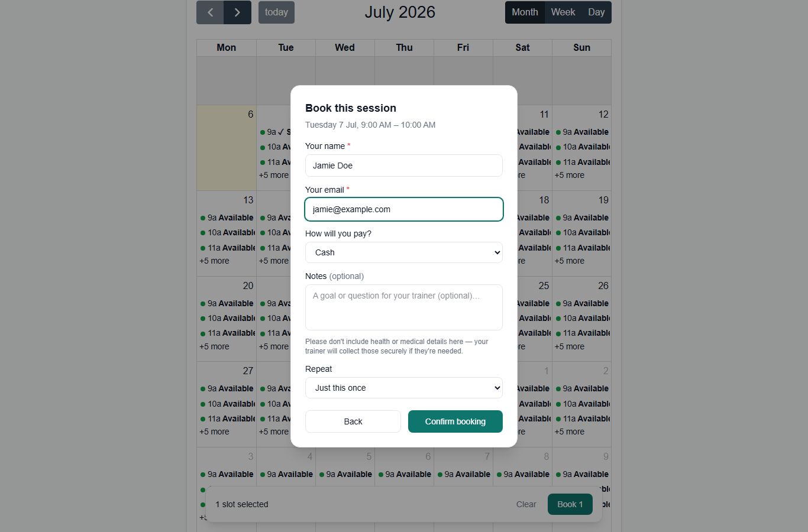The width and height of the screenshot is (808, 532).
Task: Expand +5 more slots on Monday 13
Action: [x=214, y=261]
